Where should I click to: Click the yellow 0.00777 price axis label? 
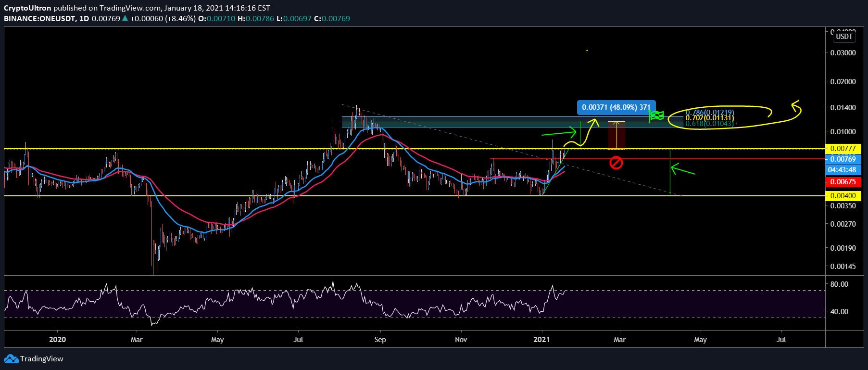[843, 149]
